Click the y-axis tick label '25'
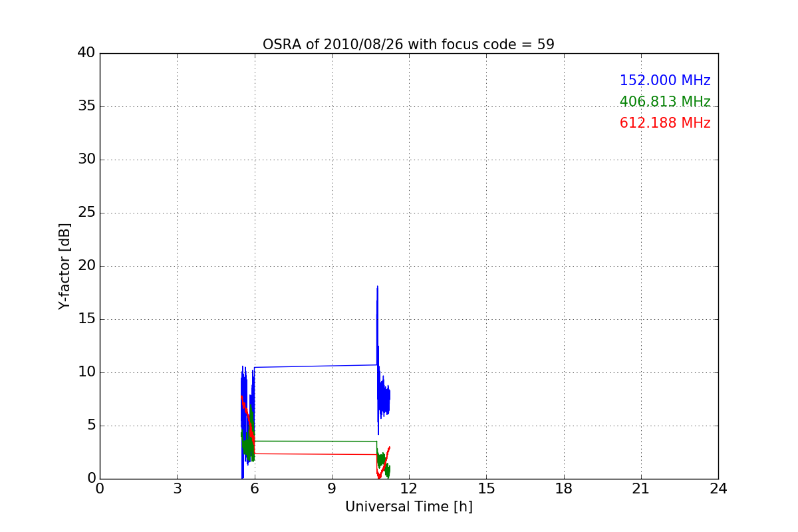Image resolution: width=798 pixels, height=532 pixels. tap(86, 213)
